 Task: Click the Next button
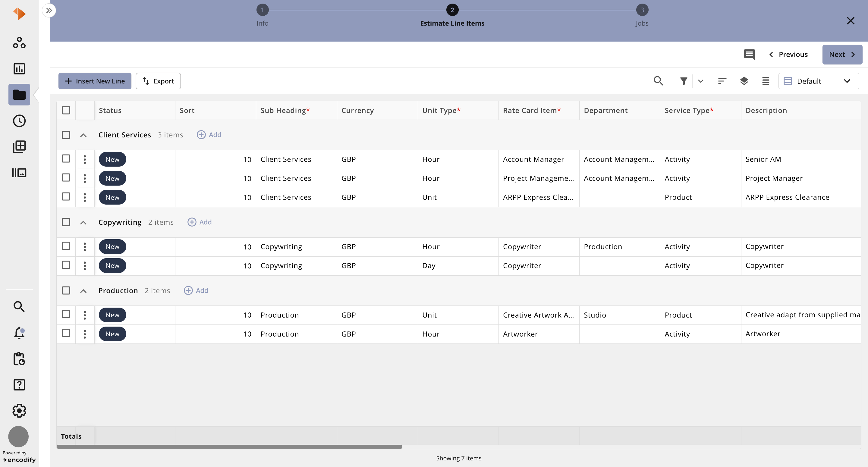[x=842, y=55]
